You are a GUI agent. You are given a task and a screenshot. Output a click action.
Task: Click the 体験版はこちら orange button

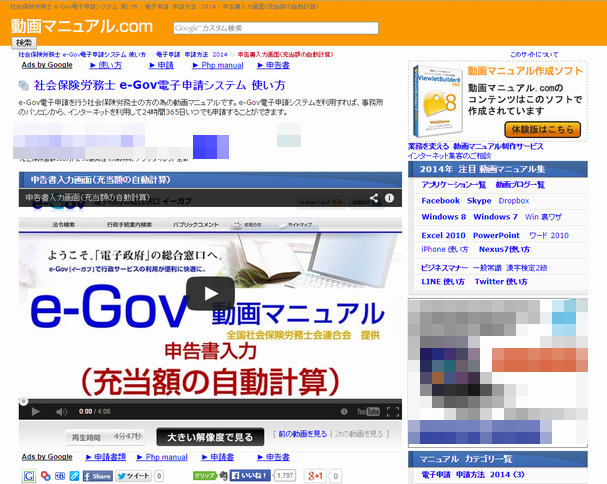(543, 129)
